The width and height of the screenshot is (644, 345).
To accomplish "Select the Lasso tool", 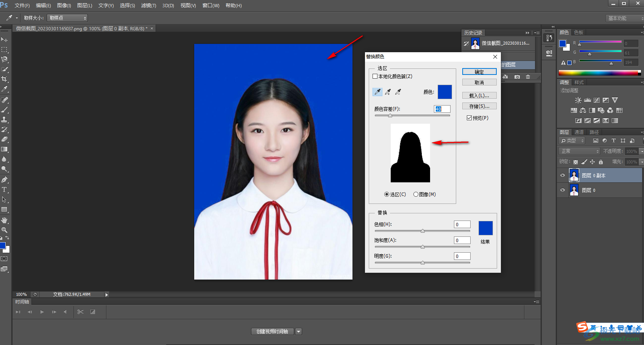I will click(x=5, y=59).
